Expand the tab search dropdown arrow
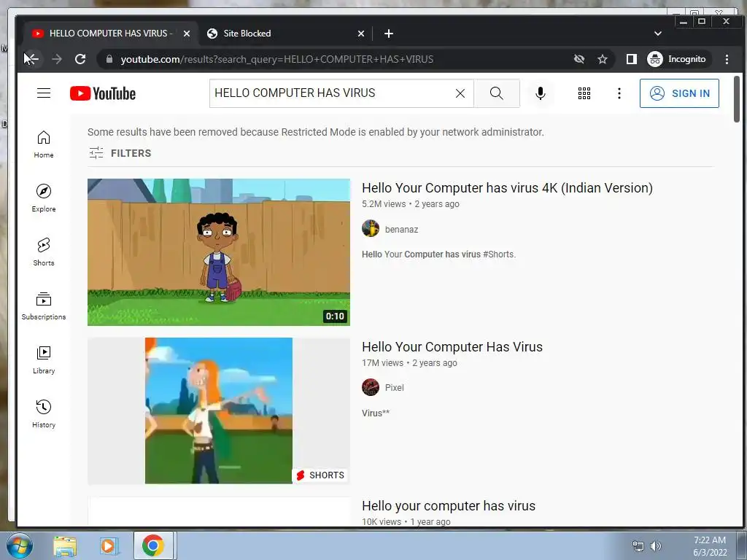Image resolution: width=747 pixels, height=560 pixels. pyautogui.click(x=658, y=34)
